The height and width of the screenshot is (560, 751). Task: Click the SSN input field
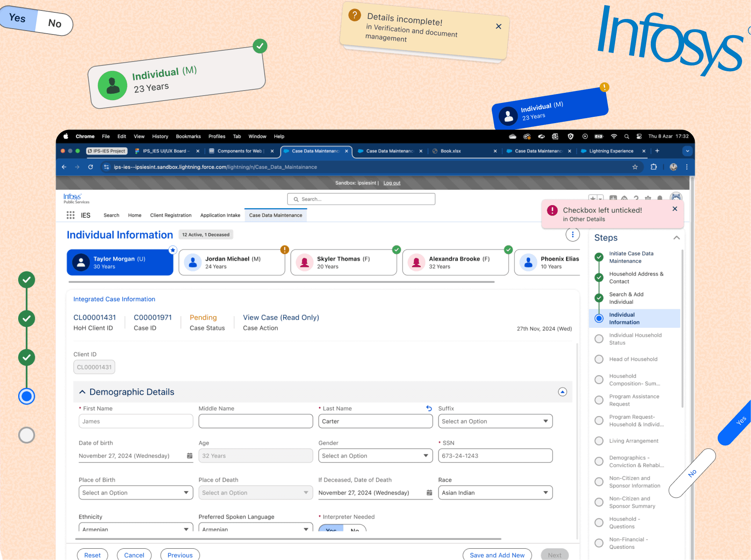point(495,456)
